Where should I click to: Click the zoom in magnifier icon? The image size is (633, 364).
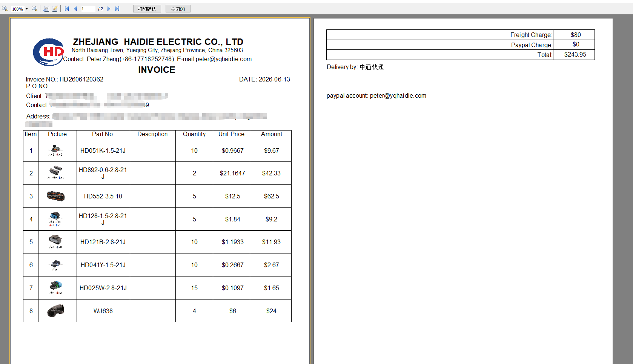(x=5, y=9)
